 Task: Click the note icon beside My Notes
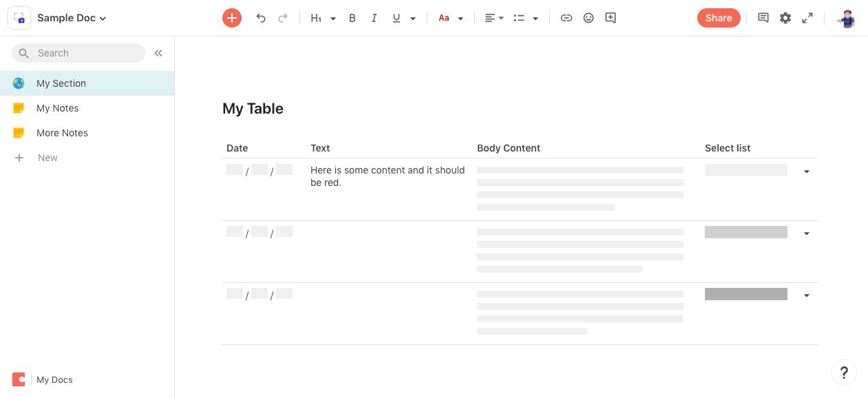19,108
